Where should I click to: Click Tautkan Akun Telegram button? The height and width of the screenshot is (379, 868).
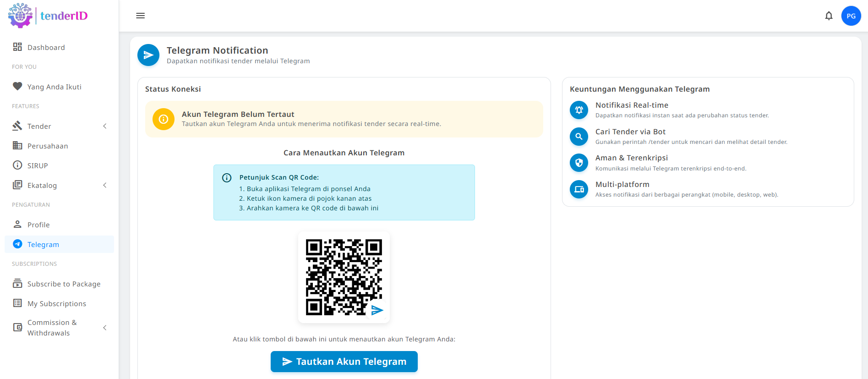tap(344, 362)
